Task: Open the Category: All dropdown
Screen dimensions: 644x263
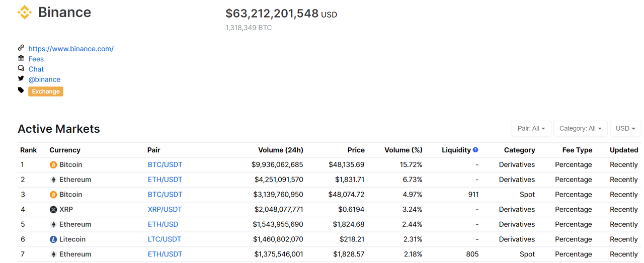Action: point(581,128)
